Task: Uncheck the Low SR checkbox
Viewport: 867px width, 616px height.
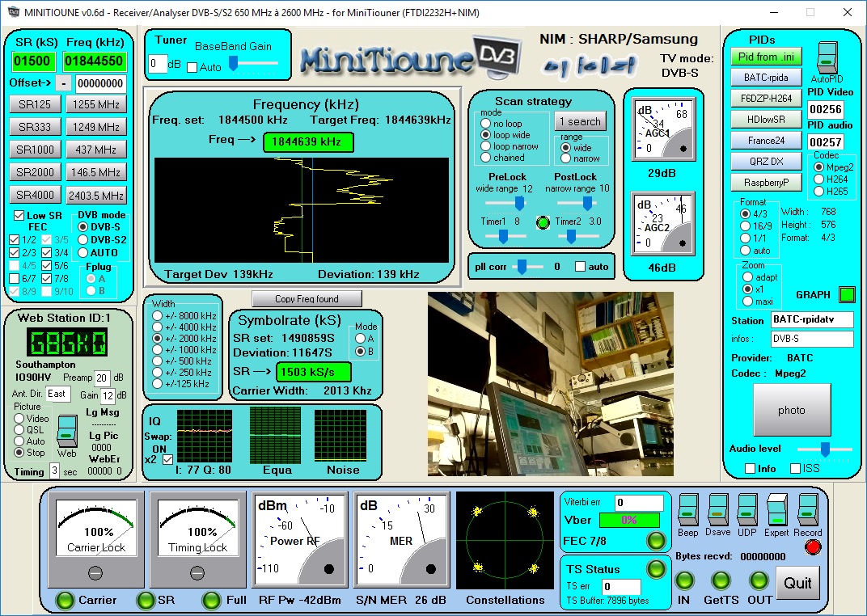Action: point(19,216)
